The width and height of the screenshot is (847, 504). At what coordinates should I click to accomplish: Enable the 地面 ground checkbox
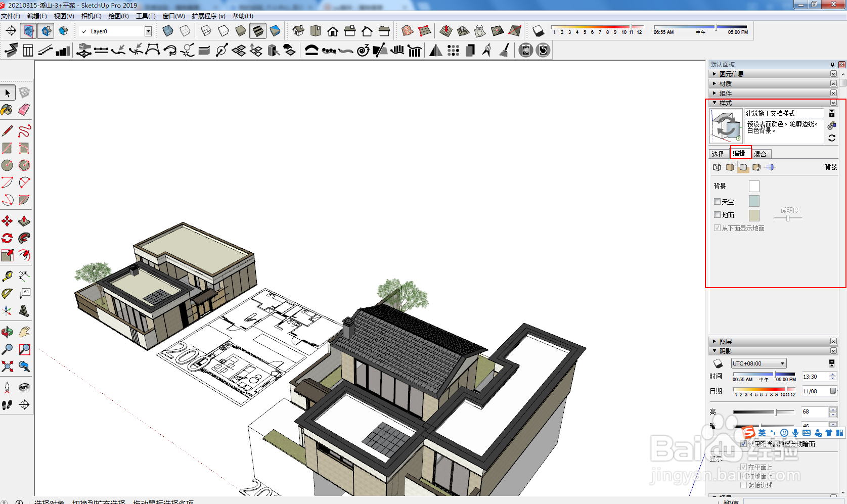pos(717,215)
